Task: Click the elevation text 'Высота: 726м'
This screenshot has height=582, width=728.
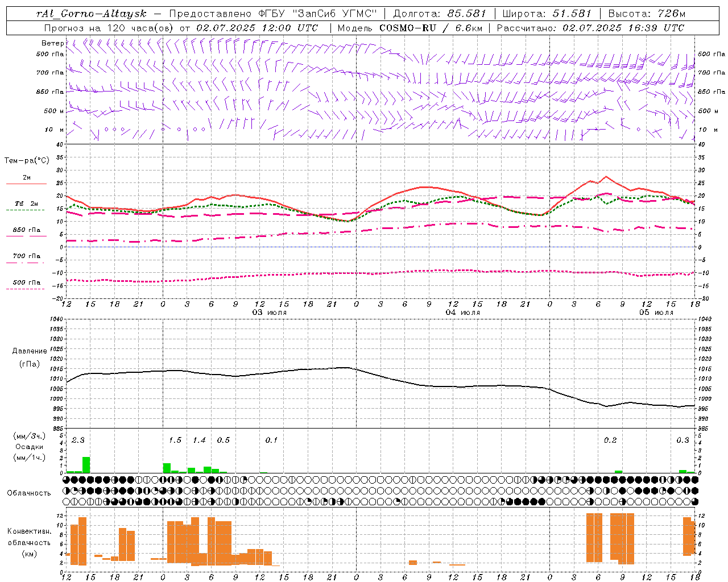Action: [x=647, y=14]
